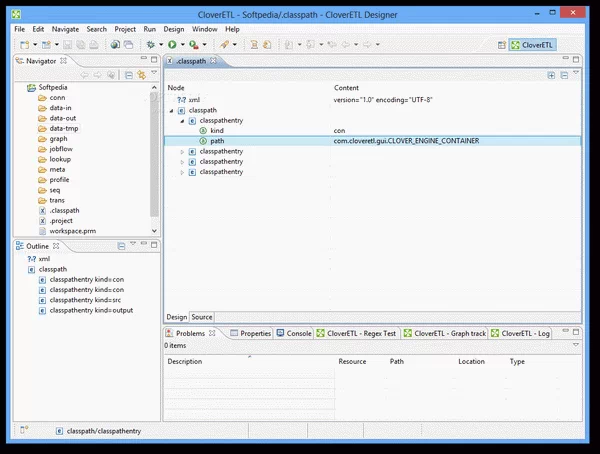Viewport: 600px width, 454px height.
Task: Click the Debug bug icon
Action: point(151,45)
